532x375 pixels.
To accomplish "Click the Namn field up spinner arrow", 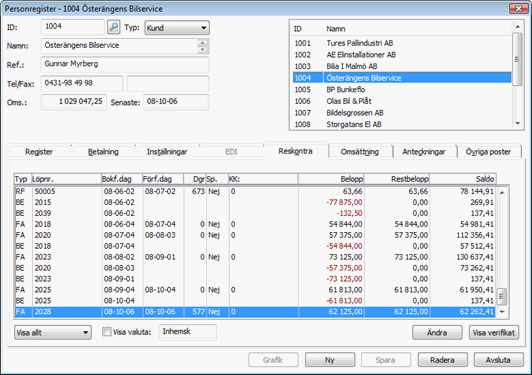I will coord(203,43).
